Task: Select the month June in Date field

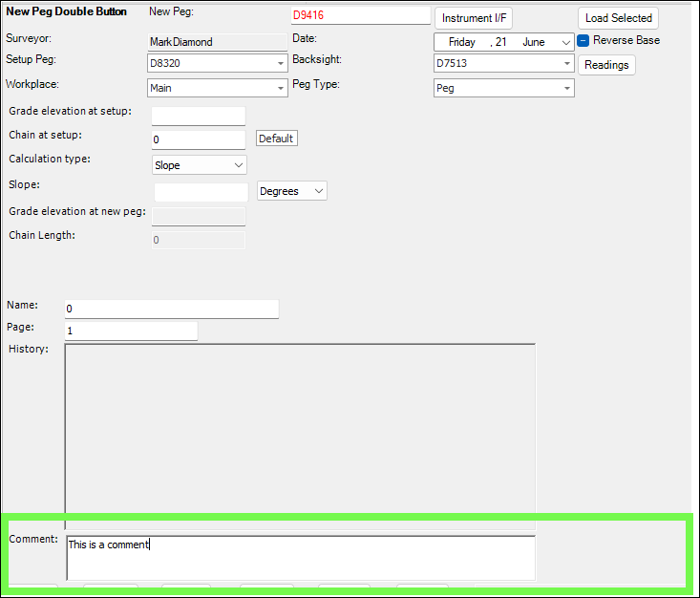Action: tap(533, 42)
